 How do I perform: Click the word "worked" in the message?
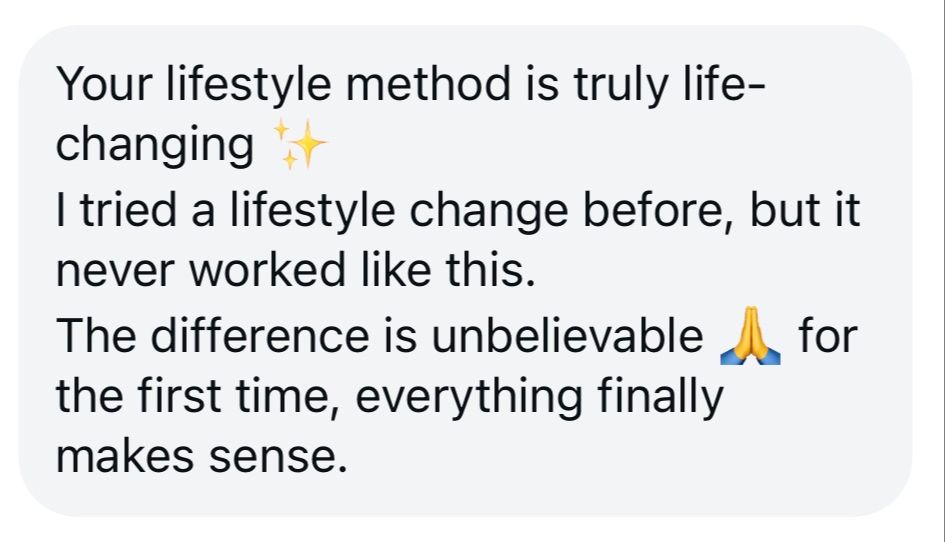[x=268, y=269]
